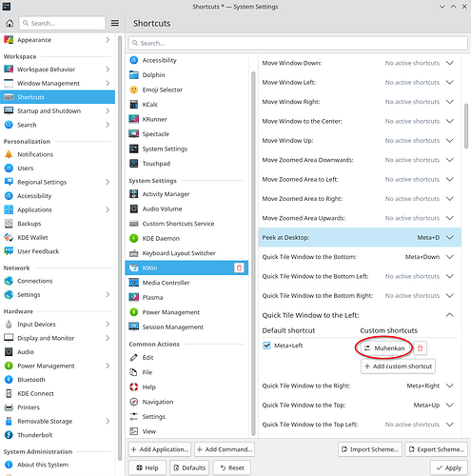Click the Printers icon in the sidebar
The height and width of the screenshot is (476, 471).
pyautogui.click(x=9, y=407)
